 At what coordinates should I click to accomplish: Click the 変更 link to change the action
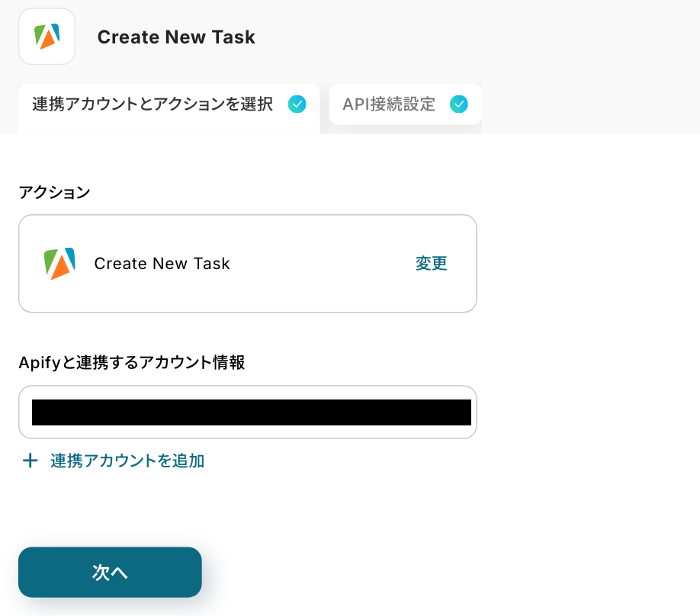coord(431,264)
